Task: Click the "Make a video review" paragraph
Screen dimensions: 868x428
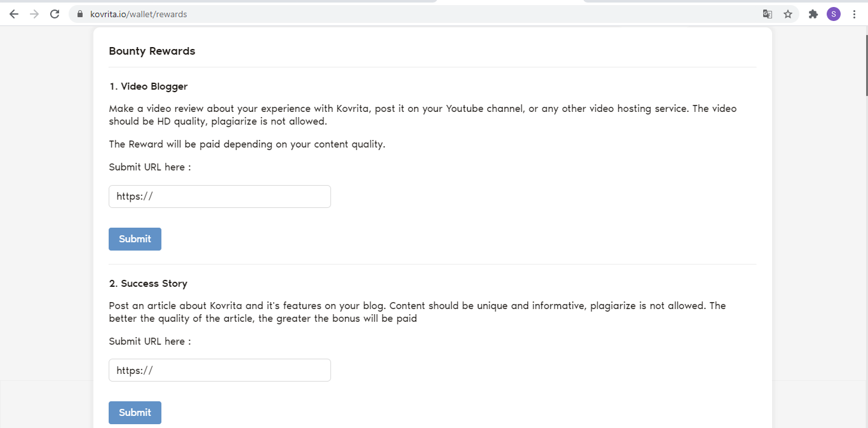Action: (423, 115)
